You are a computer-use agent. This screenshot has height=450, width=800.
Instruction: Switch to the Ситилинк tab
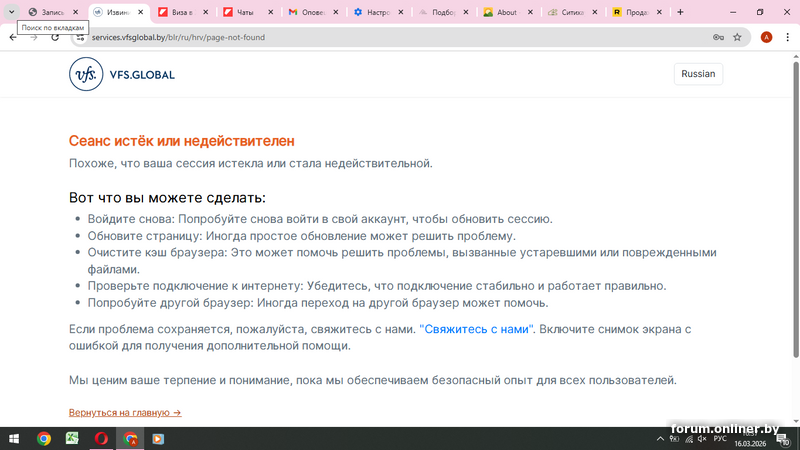[572, 12]
